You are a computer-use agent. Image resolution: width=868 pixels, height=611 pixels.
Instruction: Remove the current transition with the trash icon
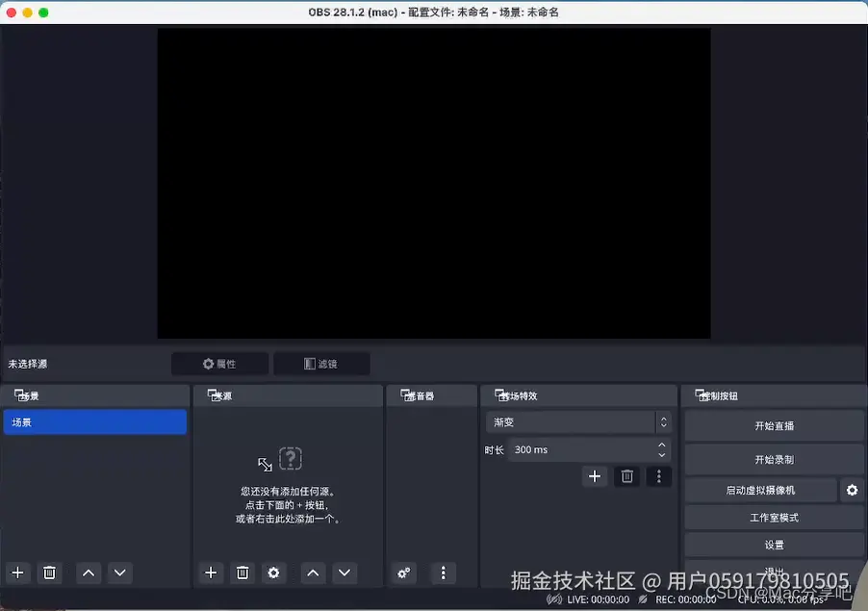(626, 476)
